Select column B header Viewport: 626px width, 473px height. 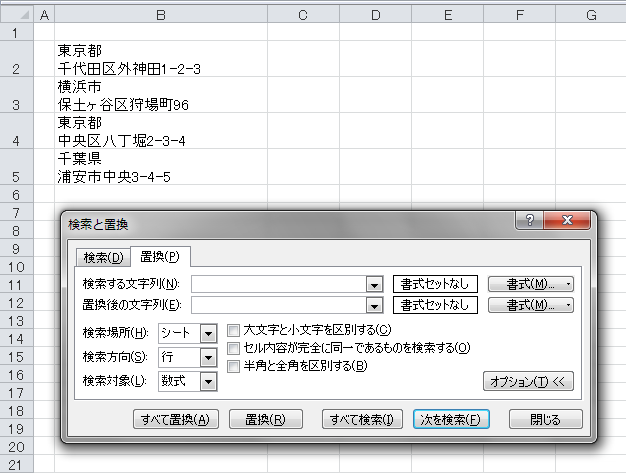click(161, 15)
